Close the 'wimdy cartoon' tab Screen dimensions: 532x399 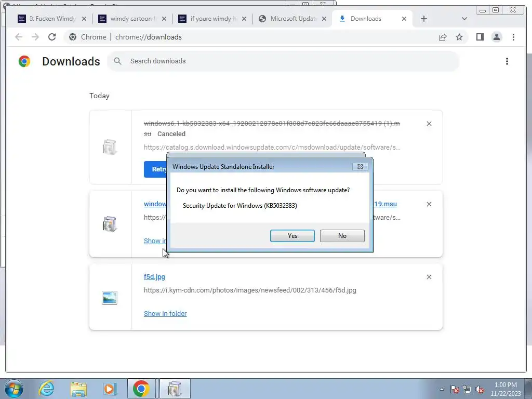point(164,19)
